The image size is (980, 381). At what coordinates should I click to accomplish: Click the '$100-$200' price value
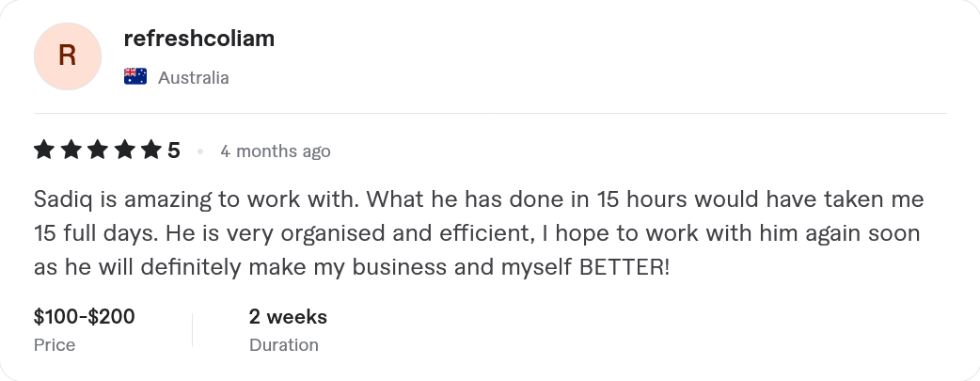[x=85, y=317]
